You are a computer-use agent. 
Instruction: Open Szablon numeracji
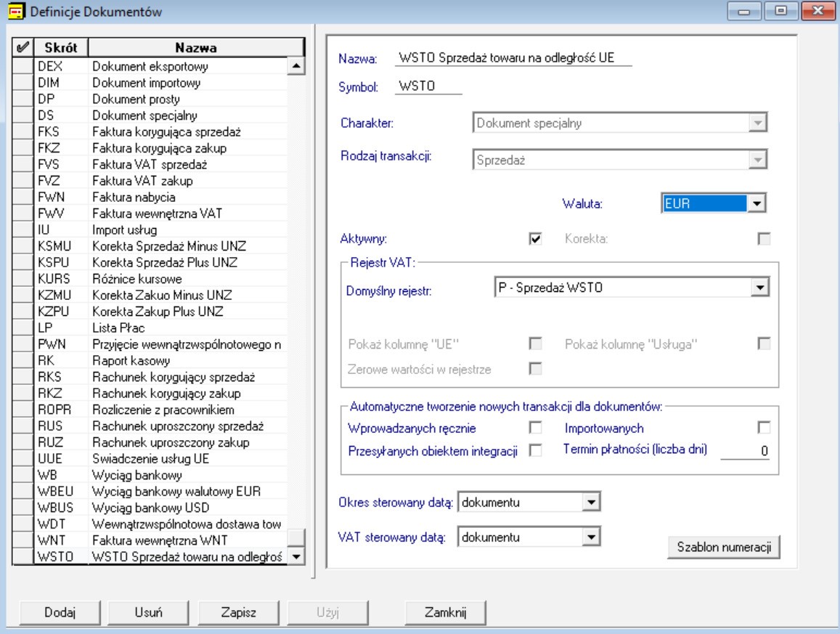pyautogui.click(x=724, y=547)
